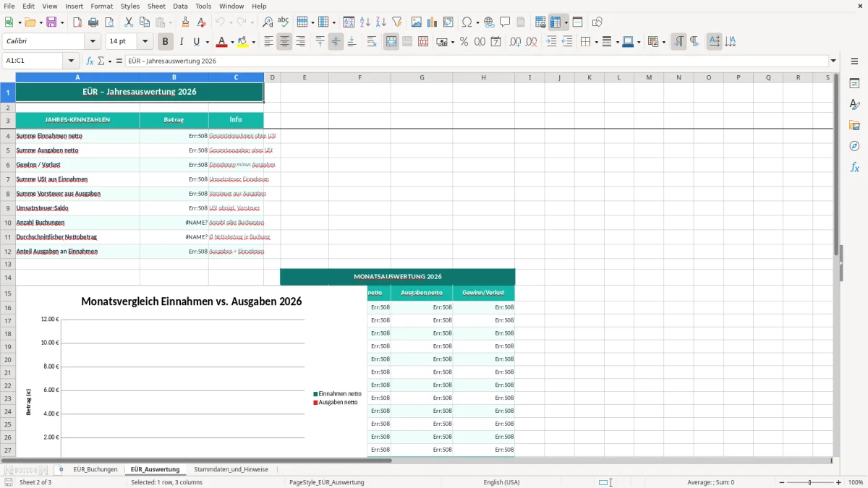Sort ascending
The image size is (868, 488).
coord(365,22)
